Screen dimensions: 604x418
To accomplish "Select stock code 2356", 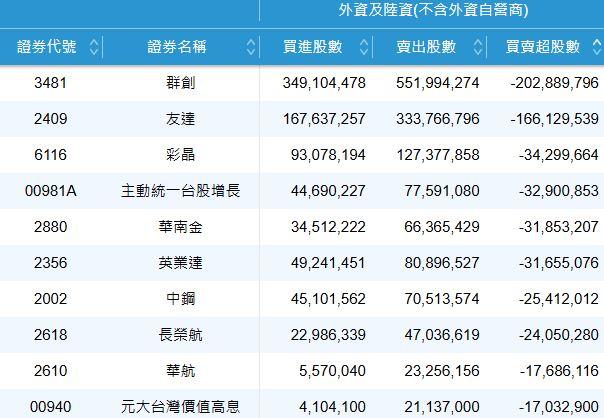I will click(x=50, y=263).
